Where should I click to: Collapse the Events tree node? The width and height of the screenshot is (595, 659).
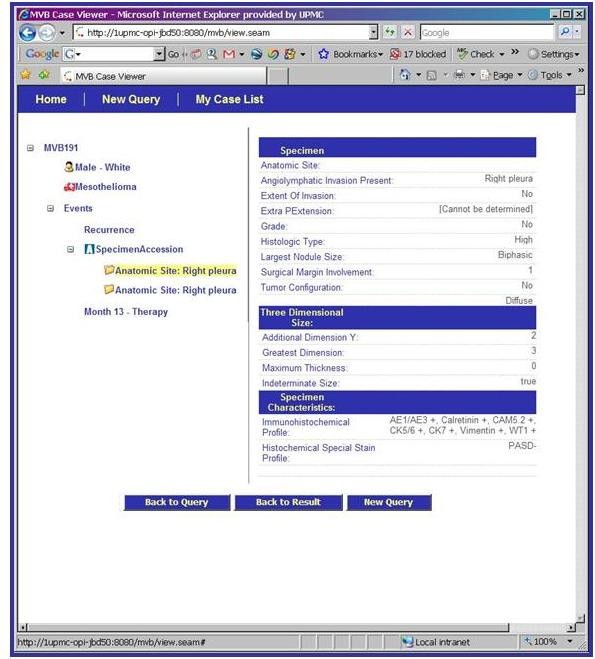point(50,208)
